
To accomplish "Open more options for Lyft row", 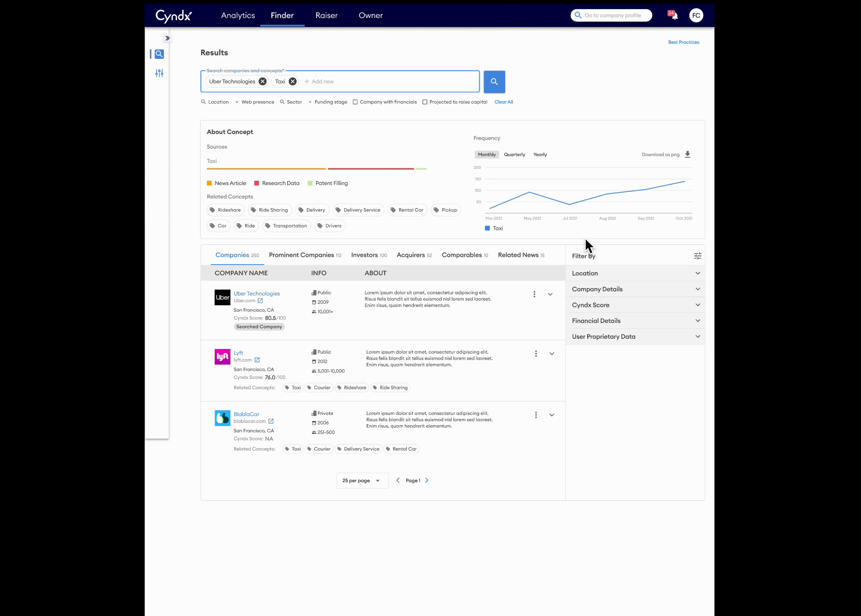I will tap(536, 353).
